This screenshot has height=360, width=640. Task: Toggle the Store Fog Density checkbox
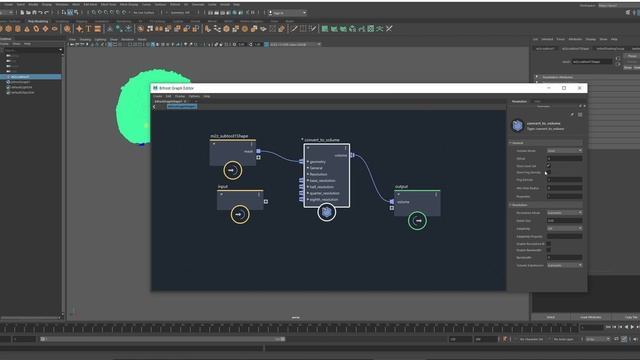[x=548, y=172]
